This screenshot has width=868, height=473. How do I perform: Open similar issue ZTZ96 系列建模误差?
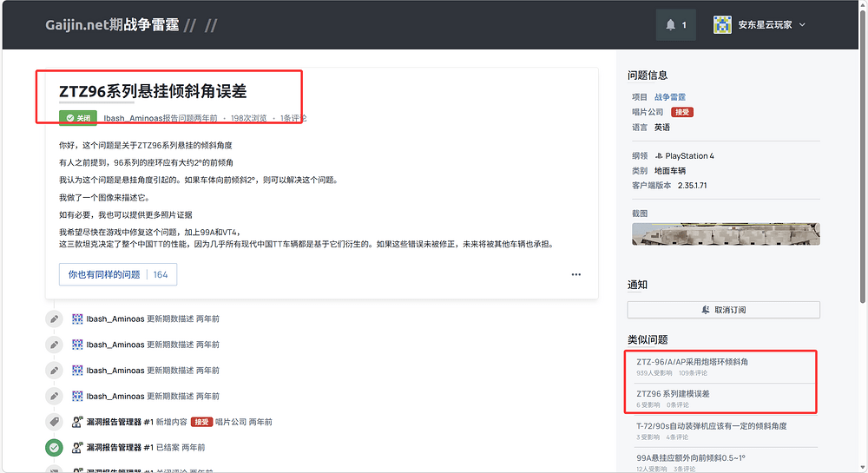click(673, 394)
